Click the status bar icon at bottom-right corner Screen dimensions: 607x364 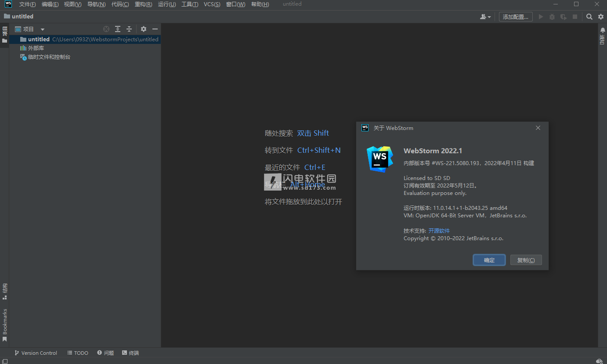[599, 361]
